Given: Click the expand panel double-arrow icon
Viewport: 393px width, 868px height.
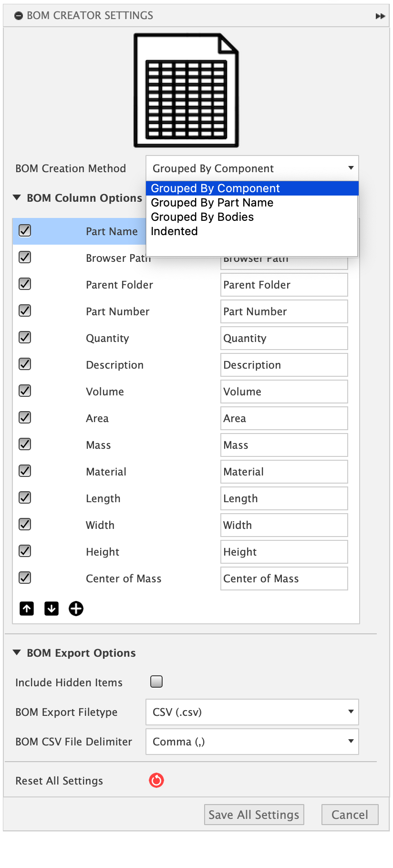Looking at the screenshot, I should tap(380, 16).
